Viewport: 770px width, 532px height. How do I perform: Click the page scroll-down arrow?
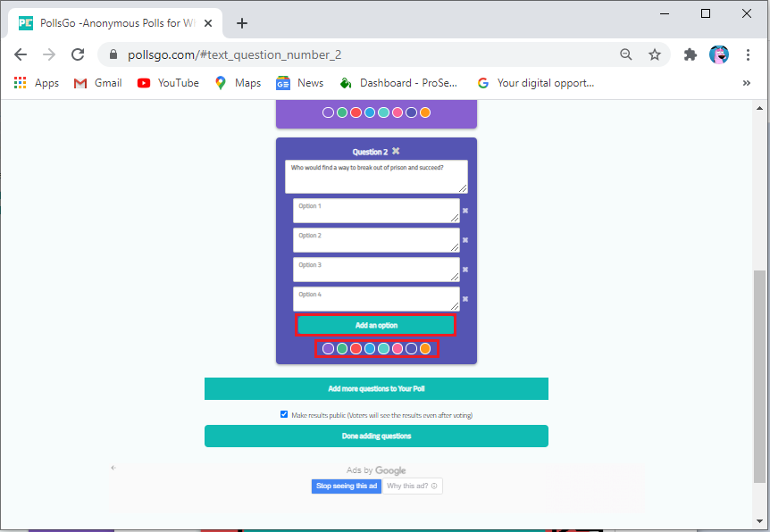(x=759, y=521)
